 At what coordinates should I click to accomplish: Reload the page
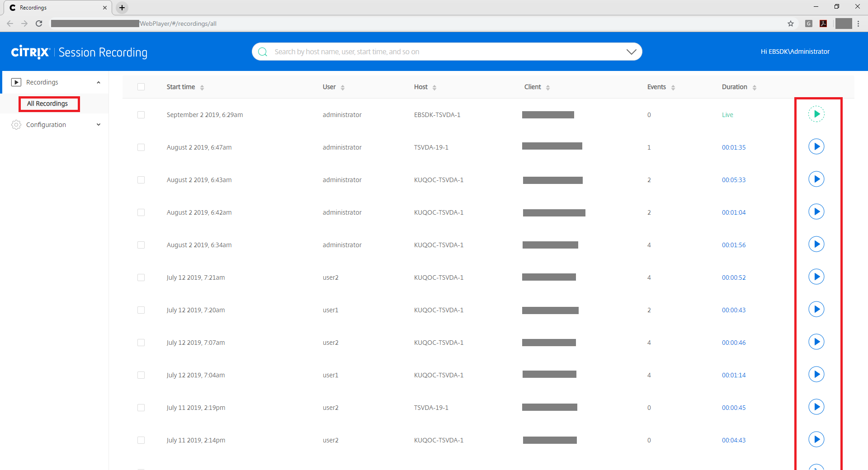[39, 23]
